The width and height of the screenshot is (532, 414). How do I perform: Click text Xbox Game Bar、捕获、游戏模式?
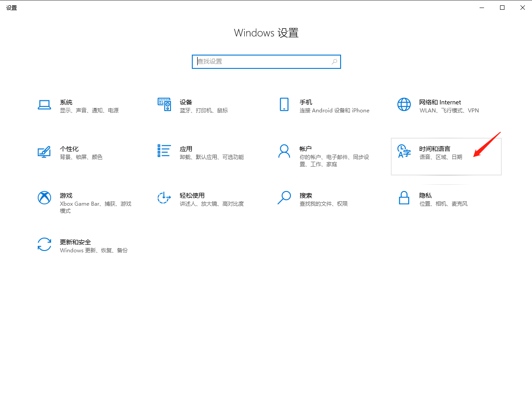coord(95,207)
